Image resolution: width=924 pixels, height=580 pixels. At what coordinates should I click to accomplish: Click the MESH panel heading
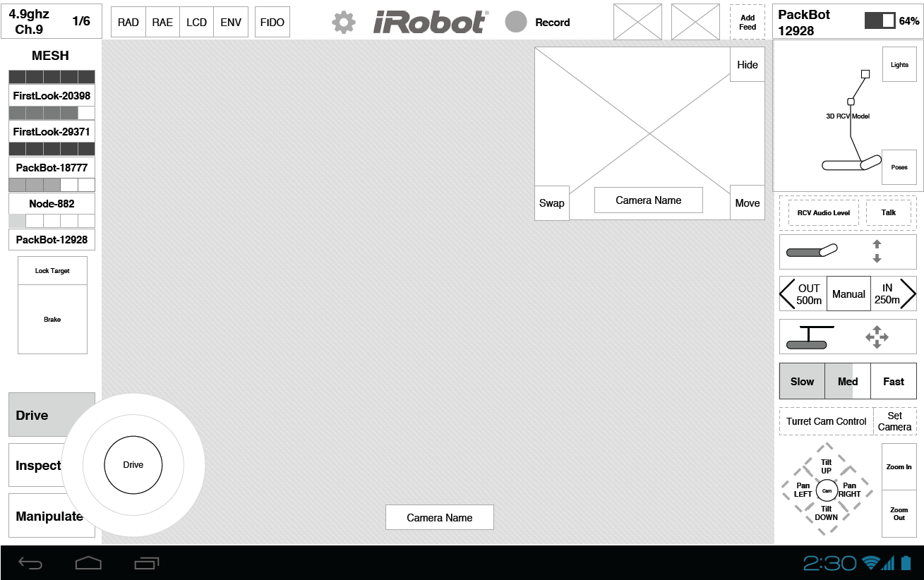point(51,56)
